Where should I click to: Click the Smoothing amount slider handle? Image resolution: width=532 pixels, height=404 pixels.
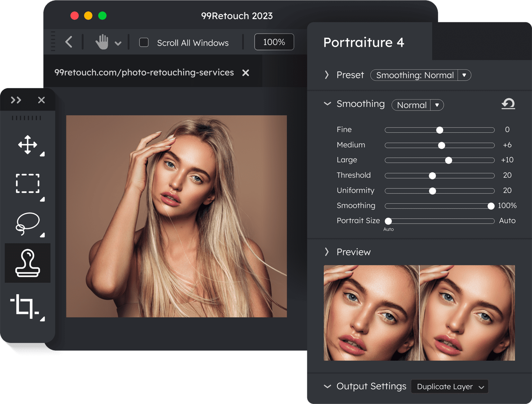tap(491, 206)
